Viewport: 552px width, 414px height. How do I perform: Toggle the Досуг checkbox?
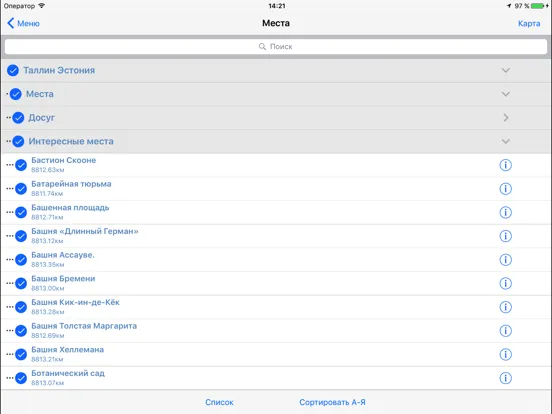pyautogui.click(x=18, y=118)
